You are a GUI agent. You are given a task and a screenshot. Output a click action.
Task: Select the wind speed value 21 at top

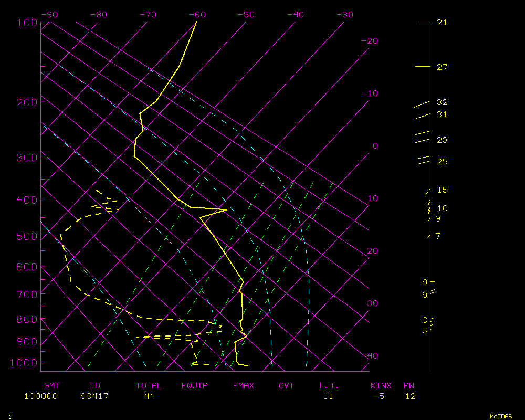442,23
